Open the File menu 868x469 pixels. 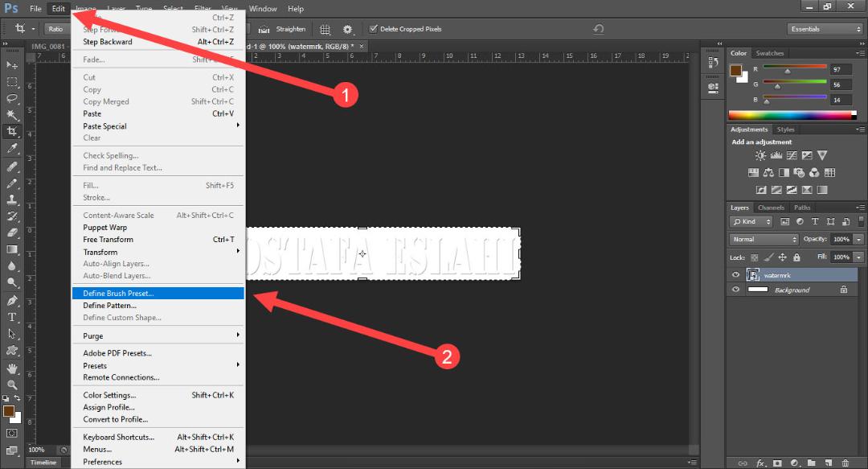[x=35, y=8]
